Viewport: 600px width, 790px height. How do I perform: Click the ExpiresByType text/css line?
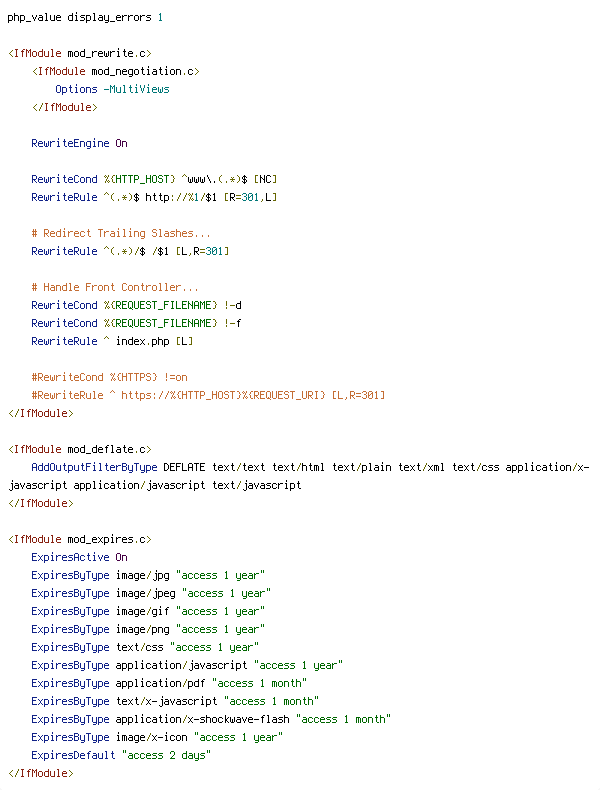[145, 647]
